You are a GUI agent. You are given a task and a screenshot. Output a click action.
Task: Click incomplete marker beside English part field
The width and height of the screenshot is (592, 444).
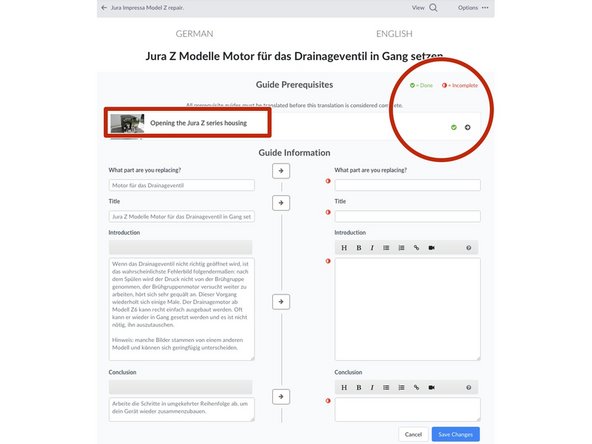[328, 181]
